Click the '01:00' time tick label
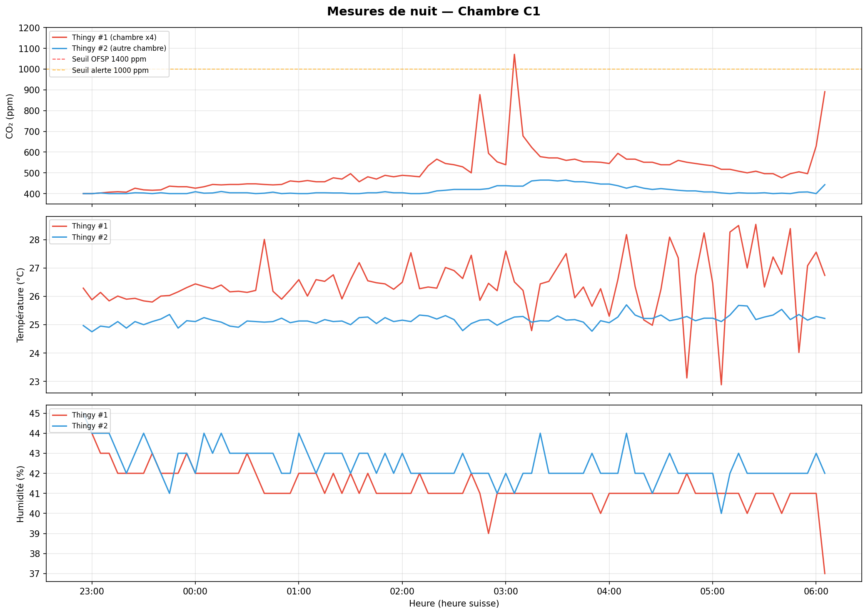 (299, 591)
